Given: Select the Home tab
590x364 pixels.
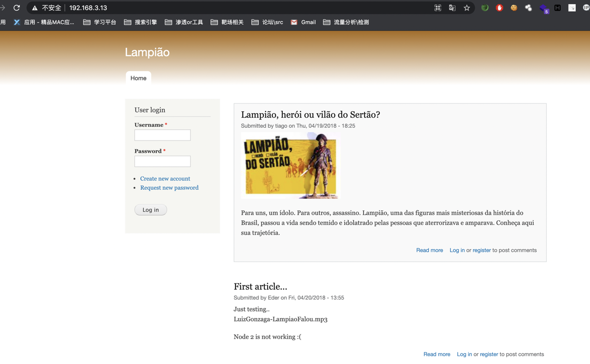Looking at the screenshot, I should (138, 78).
